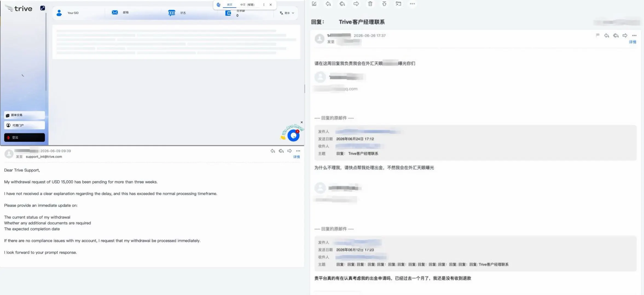
Task: Click email subject Trive客户经理联系
Action: 362,22
